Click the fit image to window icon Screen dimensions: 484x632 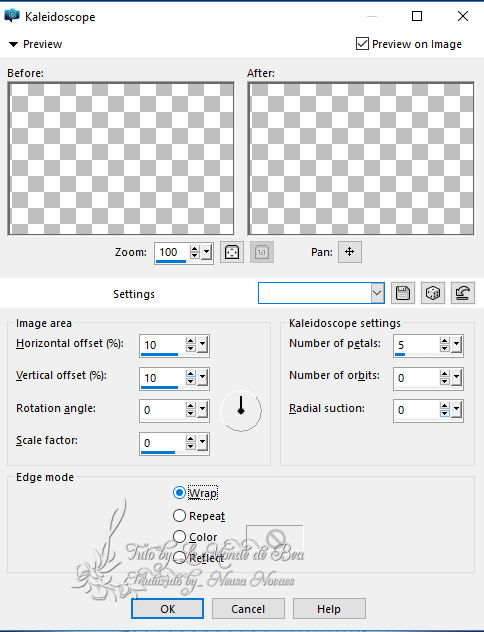(232, 252)
